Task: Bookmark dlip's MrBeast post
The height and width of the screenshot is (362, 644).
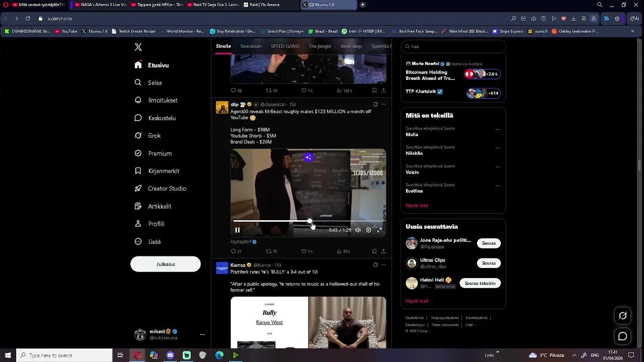Action: click(374, 251)
